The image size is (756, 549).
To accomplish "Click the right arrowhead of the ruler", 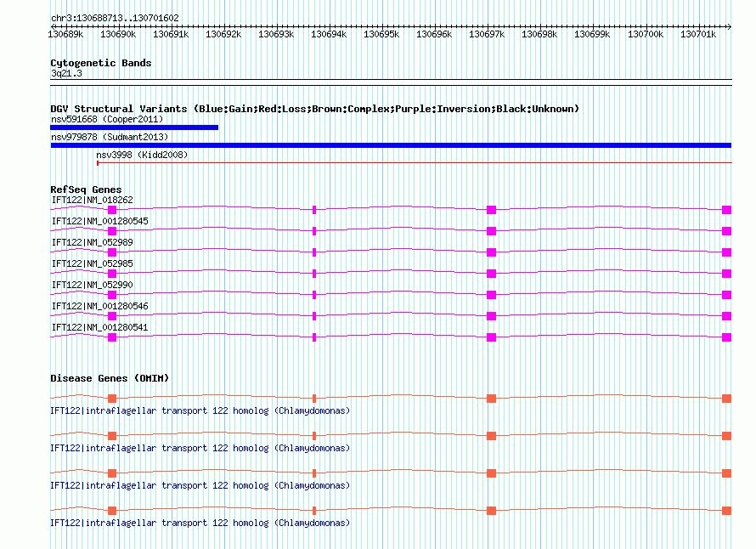I will point(729,26).
